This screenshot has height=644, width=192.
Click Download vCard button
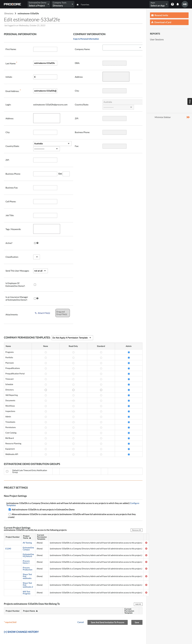tap(169, 22)
